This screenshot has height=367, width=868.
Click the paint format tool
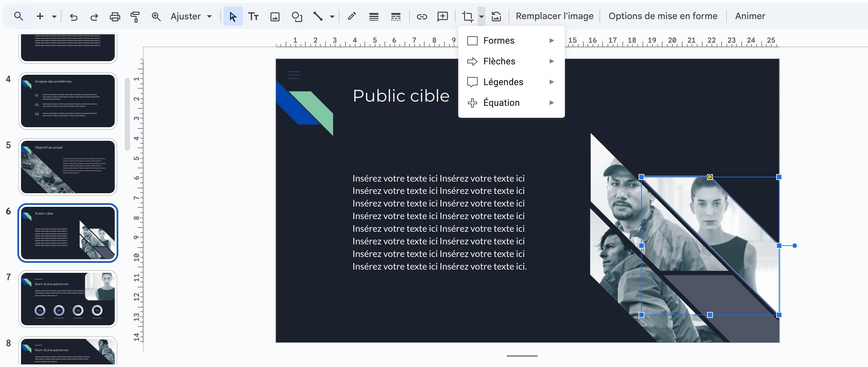135,16
